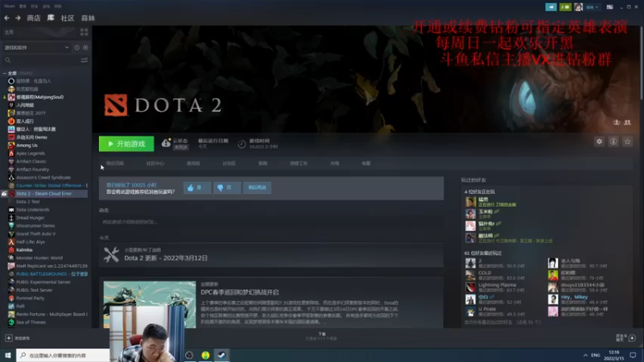Click thumbs-down do-not-recommend button
This screenshot has height=362, width=644.
coord(227,187)
